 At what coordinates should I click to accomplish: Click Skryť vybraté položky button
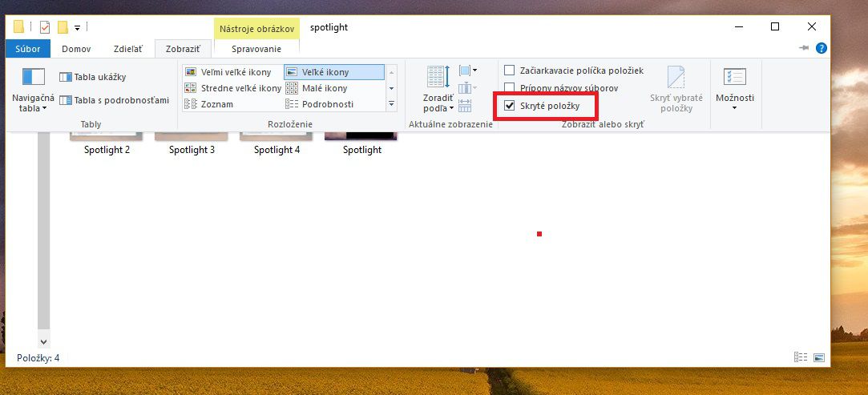click(676, 89)
